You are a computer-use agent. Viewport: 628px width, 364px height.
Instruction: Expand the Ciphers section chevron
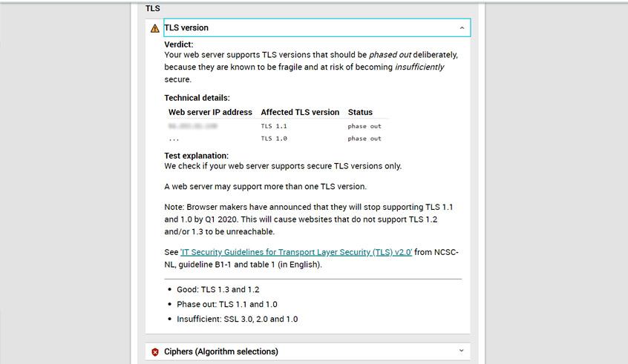tap(462, 351)
